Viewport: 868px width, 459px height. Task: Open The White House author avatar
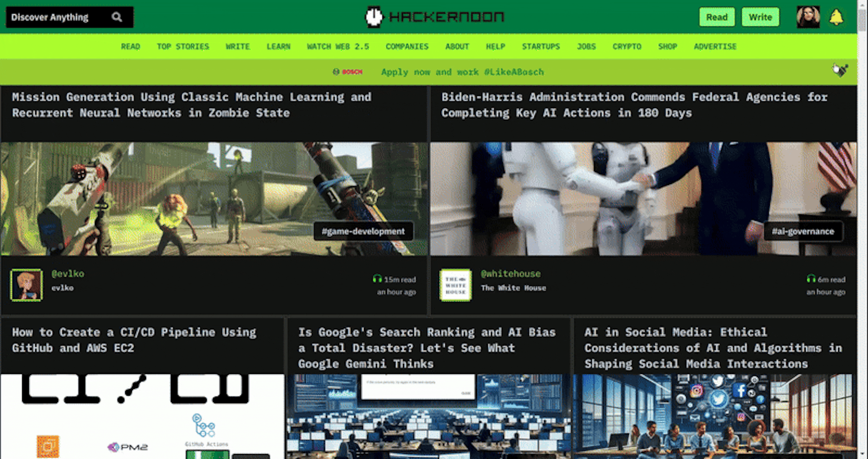[456, 285]
